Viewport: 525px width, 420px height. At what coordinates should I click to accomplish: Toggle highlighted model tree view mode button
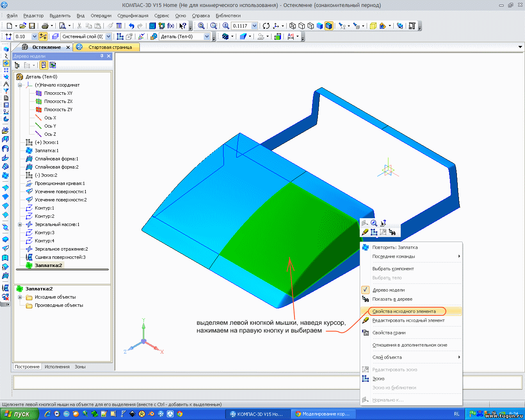[43, 65]
